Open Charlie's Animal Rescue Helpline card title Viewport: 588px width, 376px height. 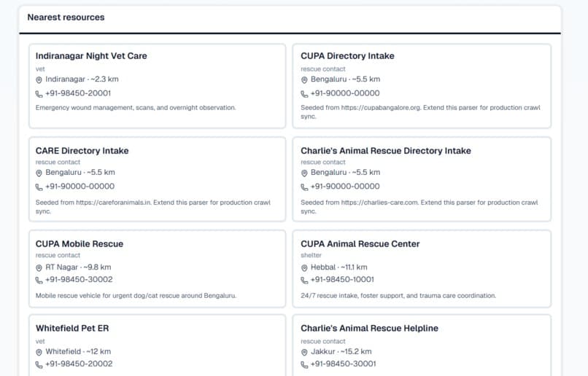pos(369,328)
